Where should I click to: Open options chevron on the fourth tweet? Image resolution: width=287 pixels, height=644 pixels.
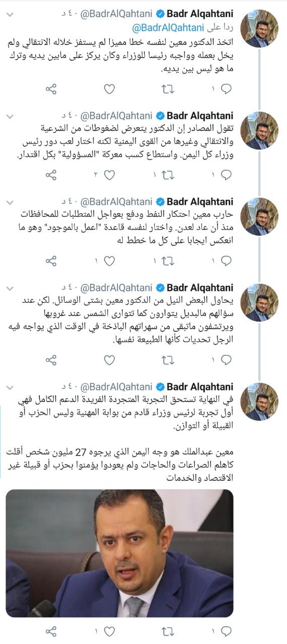11,288
